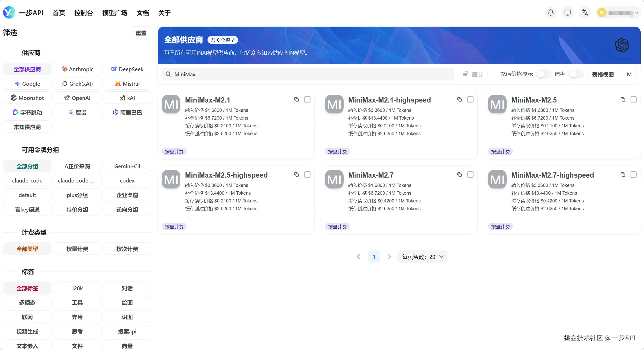
Task: Enable the 倍率 switch
Action: [x=576, y=74]
